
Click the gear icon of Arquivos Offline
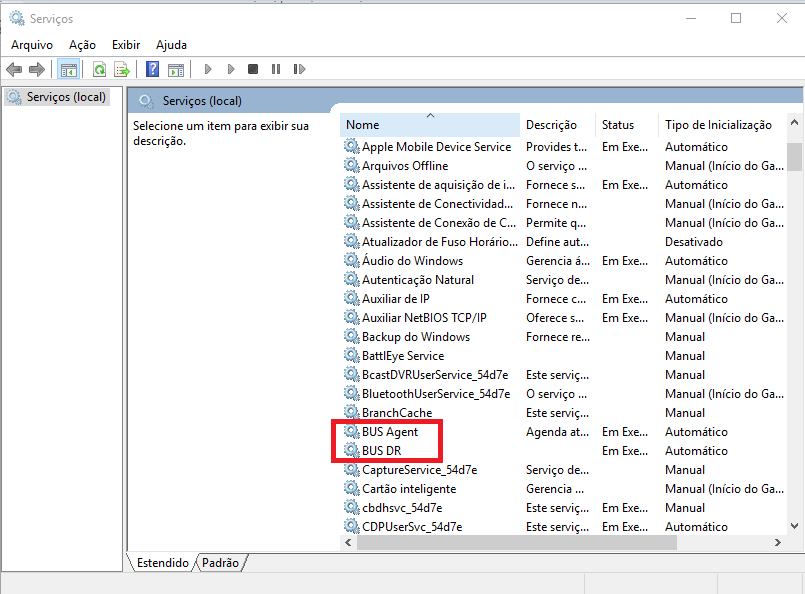(x=352, y=165)
